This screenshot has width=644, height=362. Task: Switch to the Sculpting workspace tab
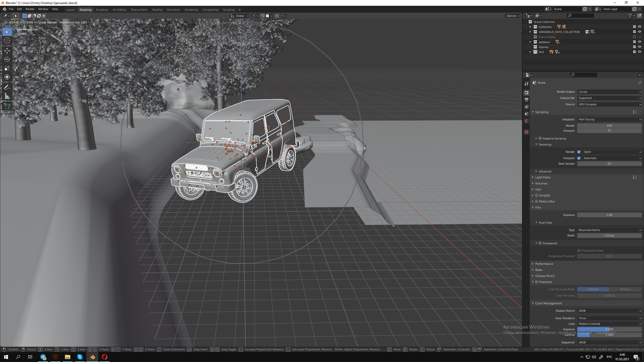pyautogui.click(x=102, y=10)
